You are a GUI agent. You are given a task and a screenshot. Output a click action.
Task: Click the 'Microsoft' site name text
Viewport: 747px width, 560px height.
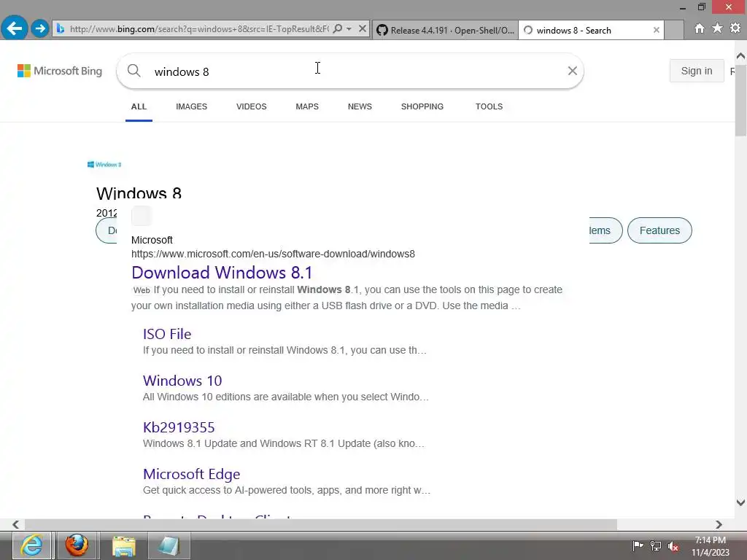(152, 240)
